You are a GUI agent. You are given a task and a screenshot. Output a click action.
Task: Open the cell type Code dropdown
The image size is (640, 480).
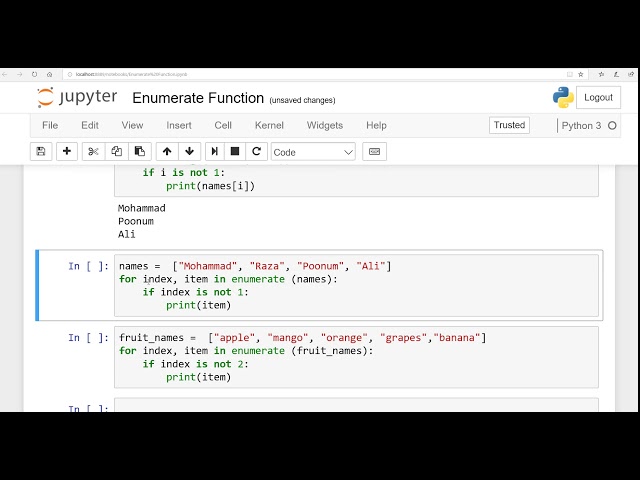[x=313, y=152]
